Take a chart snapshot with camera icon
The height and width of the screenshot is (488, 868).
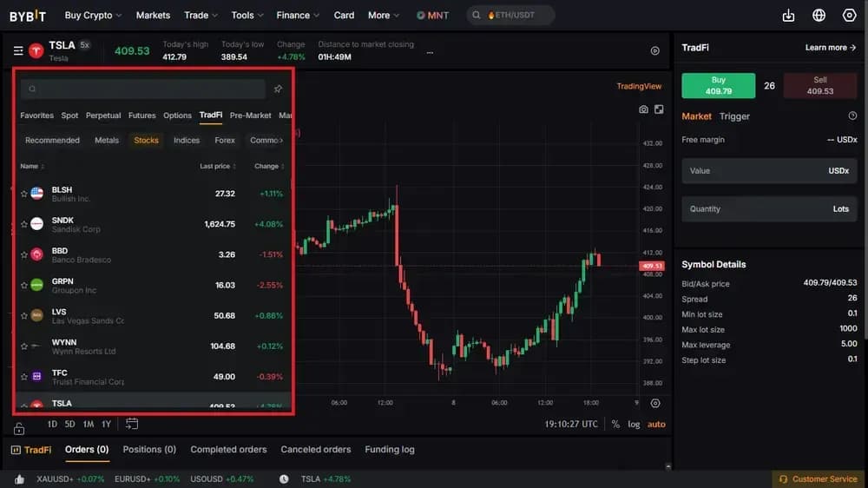pyautogui.click(x=643, y=109)
